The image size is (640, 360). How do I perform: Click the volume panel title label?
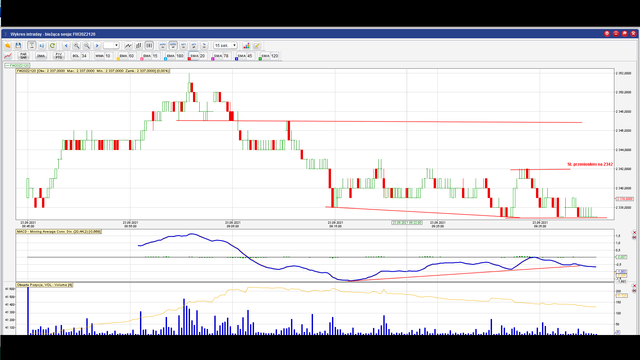tap(44, 284)
